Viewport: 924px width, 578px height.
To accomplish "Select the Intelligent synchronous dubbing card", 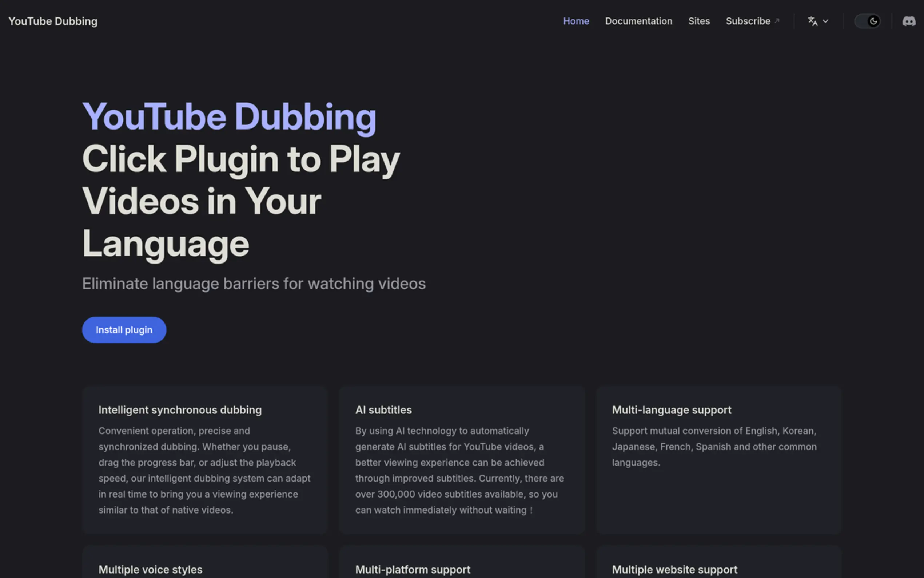I will click(x=204, y=459).
